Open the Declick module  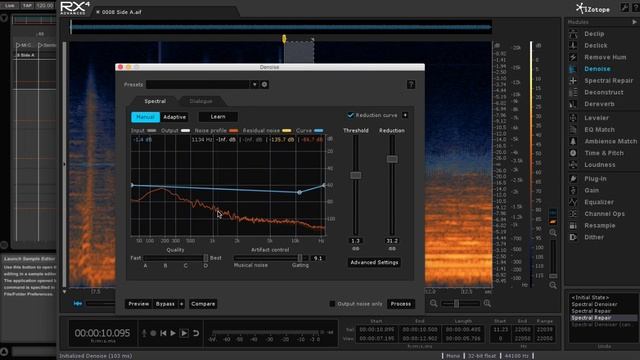pyautogui.click(x=596, y=45)
